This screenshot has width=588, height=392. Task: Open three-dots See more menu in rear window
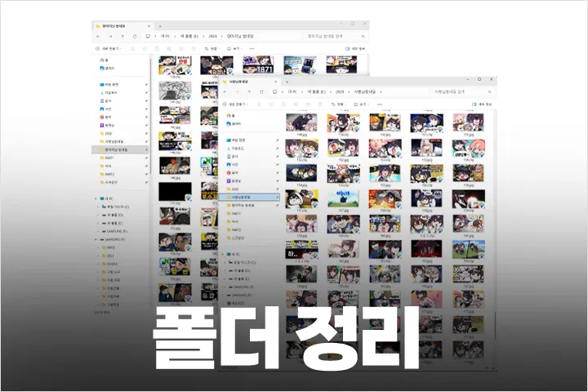click(x=252, y=49)
